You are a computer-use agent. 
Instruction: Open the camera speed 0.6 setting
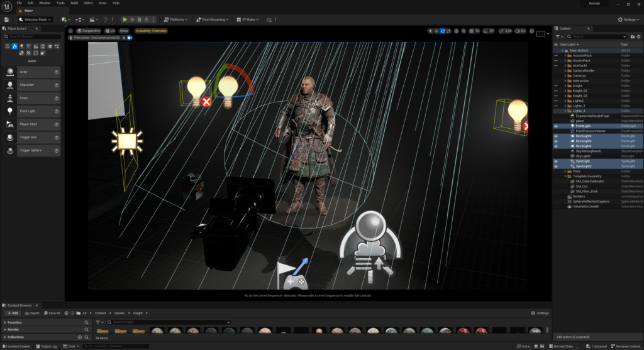[521, 31]
